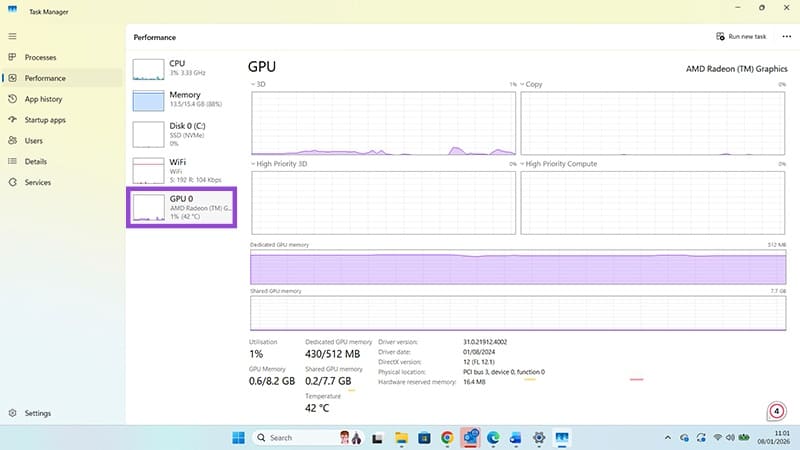Show hidden system tray icons

(667, 438)
